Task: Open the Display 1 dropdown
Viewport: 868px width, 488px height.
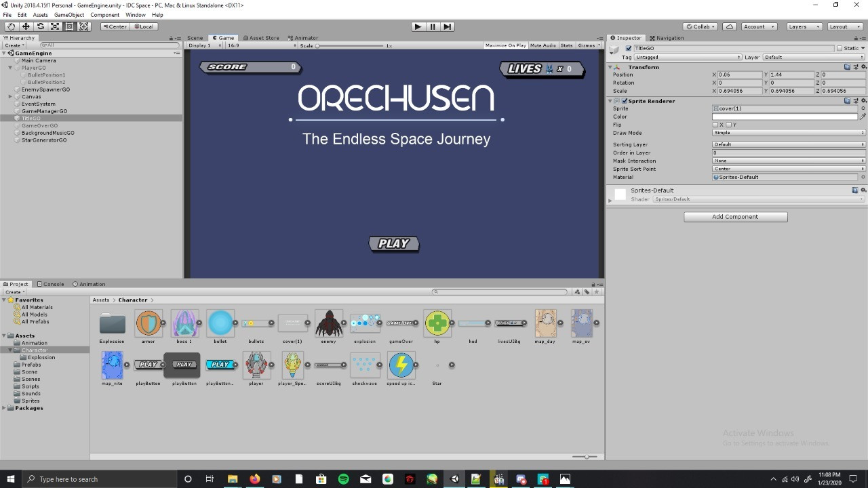Action: (x=204, y=45)
